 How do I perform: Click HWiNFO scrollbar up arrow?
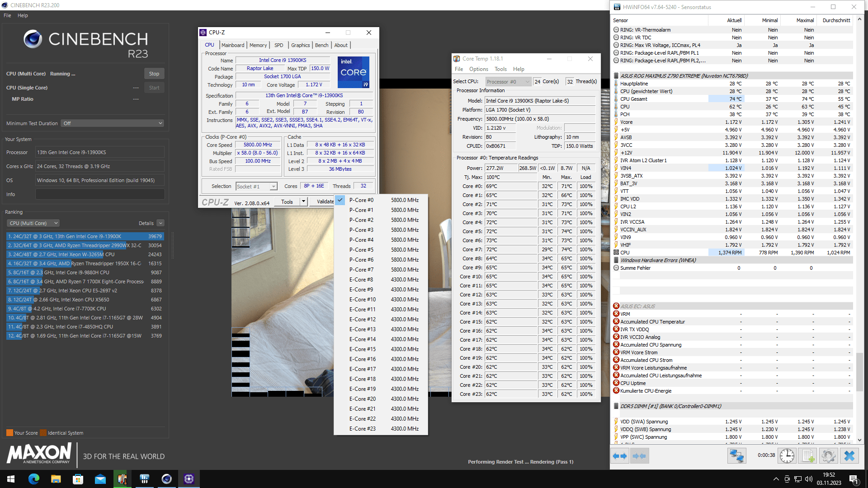click(x=859, y=19)
